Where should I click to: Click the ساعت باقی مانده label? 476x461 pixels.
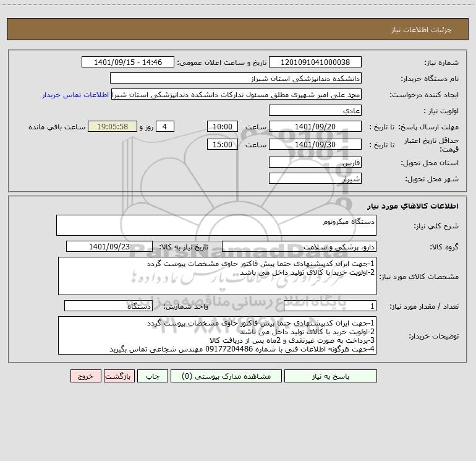pyautogui.click(x=57, y=127)
